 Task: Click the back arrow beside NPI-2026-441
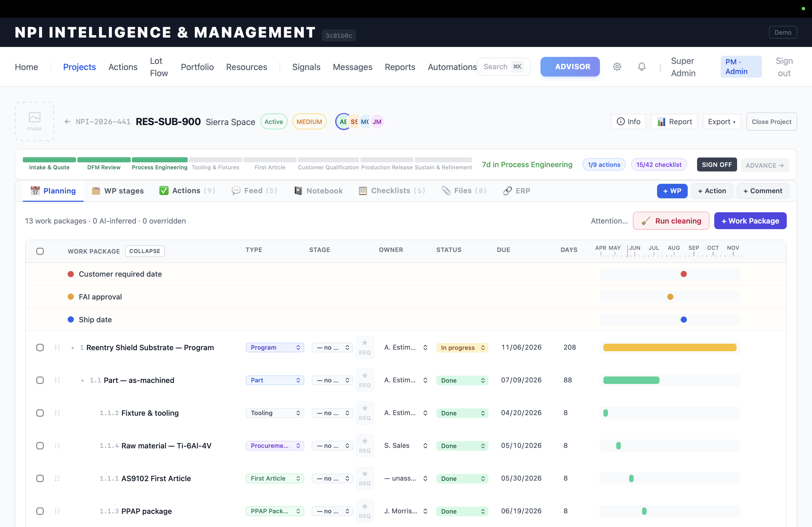(68, 122)
